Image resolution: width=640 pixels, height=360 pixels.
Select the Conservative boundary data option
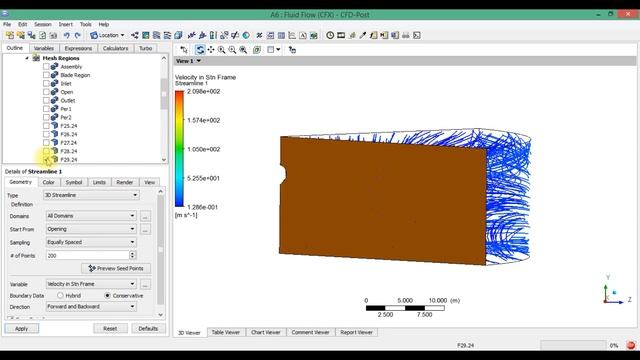click(107, 295)
